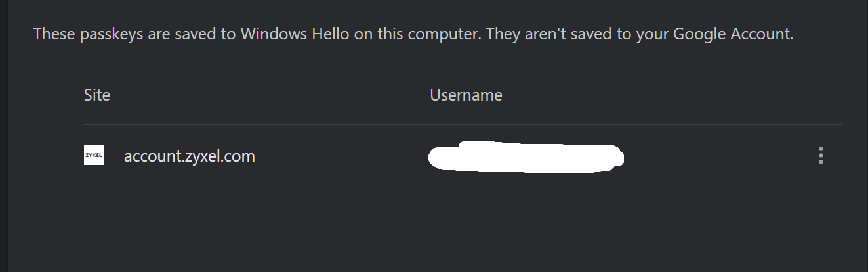
Task: Select the account.zyxel.com site entry
Action: (x=189, y=156)
